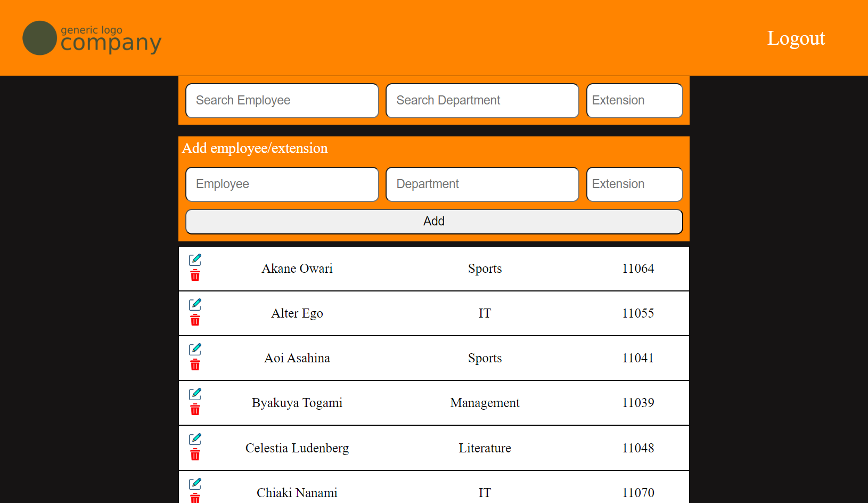This screenshot has height=503, width=868.
Task: Delete the Chiaki Nanami entry
Action: [x=195, y=498]
